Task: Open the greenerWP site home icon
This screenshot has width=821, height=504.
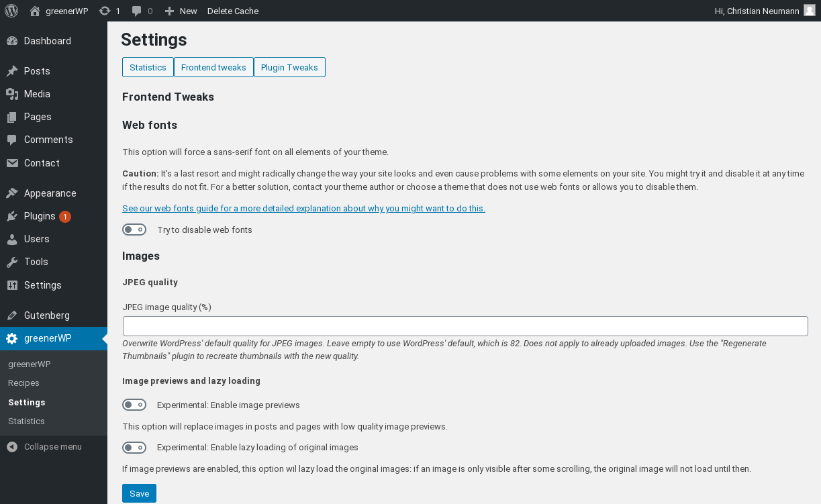Action: [35, 11]
